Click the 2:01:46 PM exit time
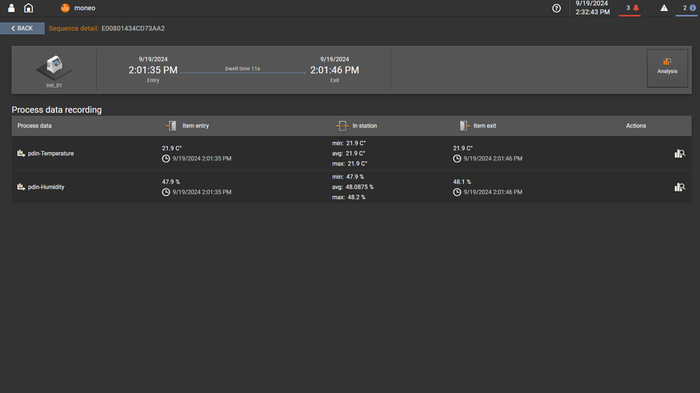This screenshot has width=700, height=393. pos(335,70)
